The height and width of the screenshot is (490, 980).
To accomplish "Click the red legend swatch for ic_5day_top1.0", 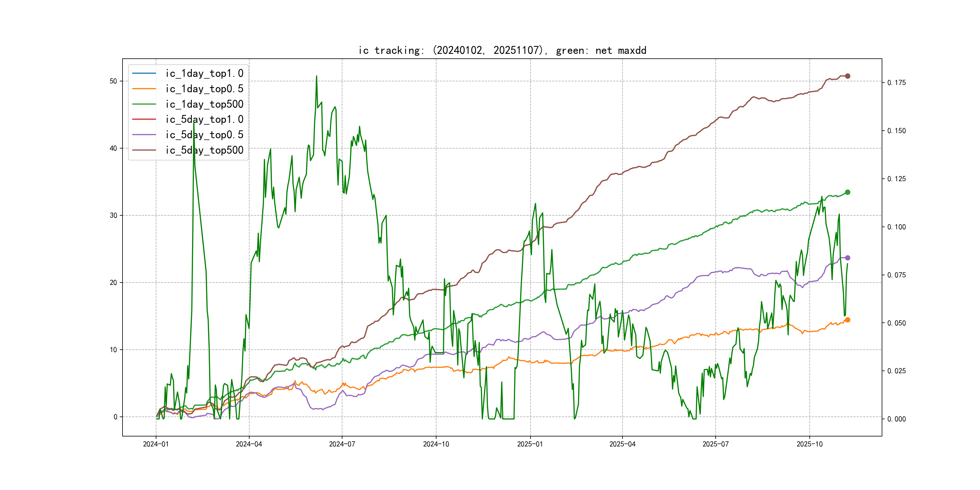I will pyautogui.click(x=144, y=119).
